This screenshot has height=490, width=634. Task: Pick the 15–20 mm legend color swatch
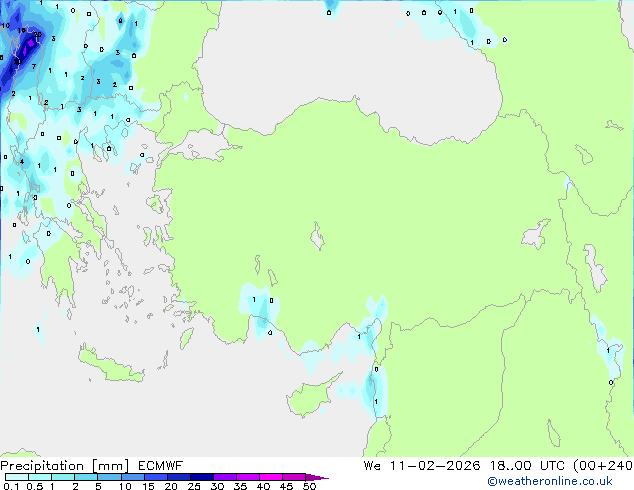coord(156,477)
